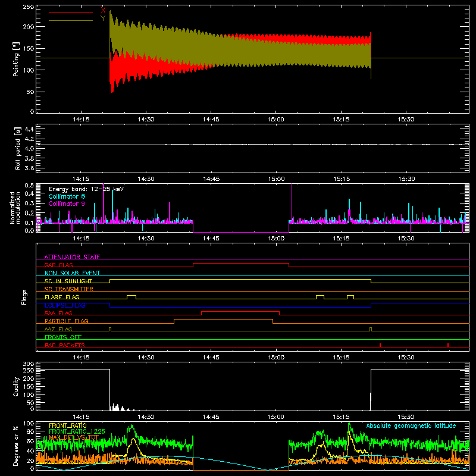Click the yellow FRONT_RATIO legend label

(68, 425)
